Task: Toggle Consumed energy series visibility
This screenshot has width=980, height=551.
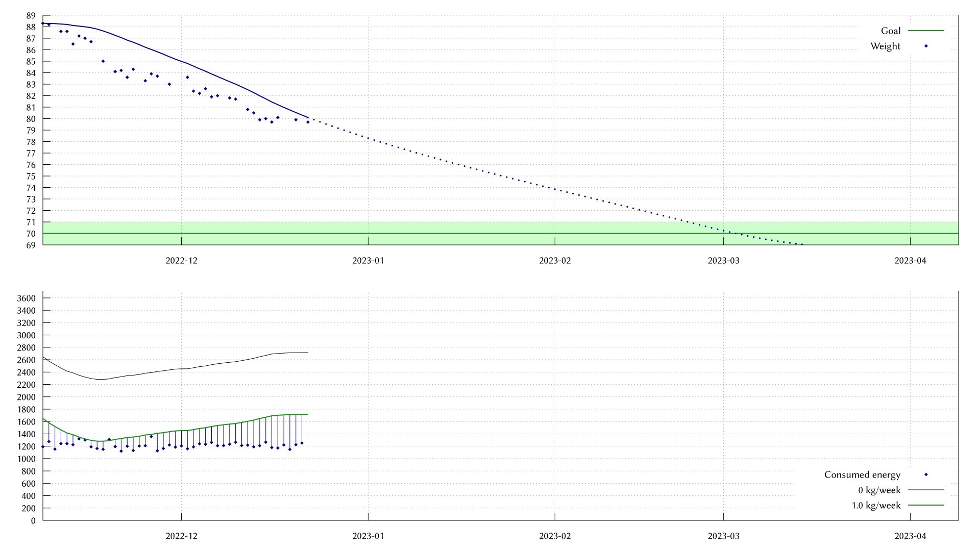Action: pyautogui.click(x=863, y=475)
